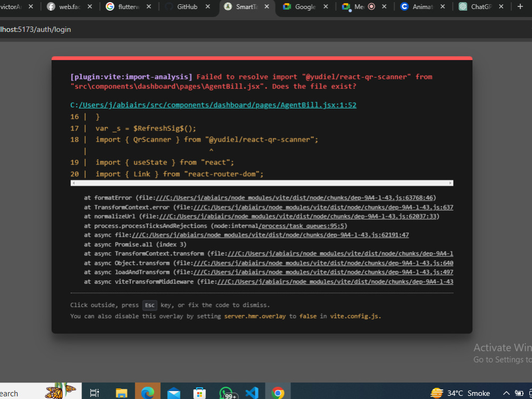Click the QrScanner import line 18
This screenshot has width=532, height=399.
point(206,139)
